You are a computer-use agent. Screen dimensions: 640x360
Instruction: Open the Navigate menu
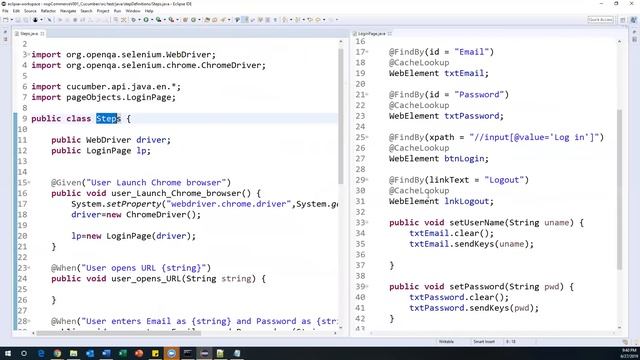68,11
